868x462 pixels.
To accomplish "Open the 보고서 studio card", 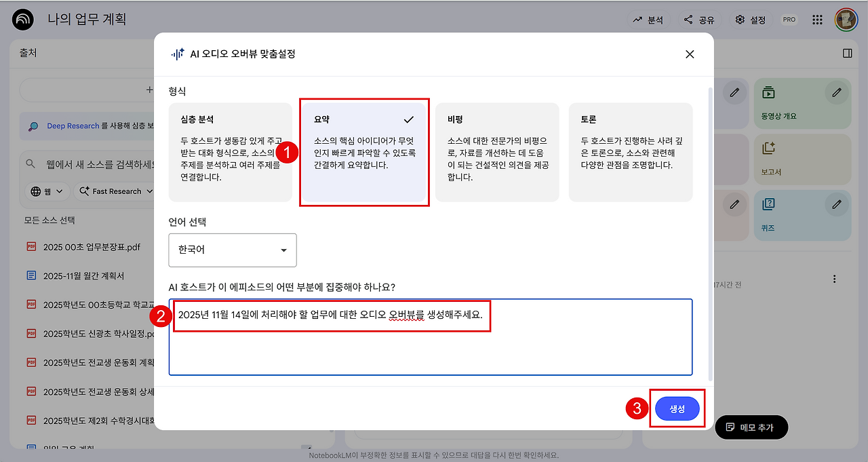I will click(802, 159).
